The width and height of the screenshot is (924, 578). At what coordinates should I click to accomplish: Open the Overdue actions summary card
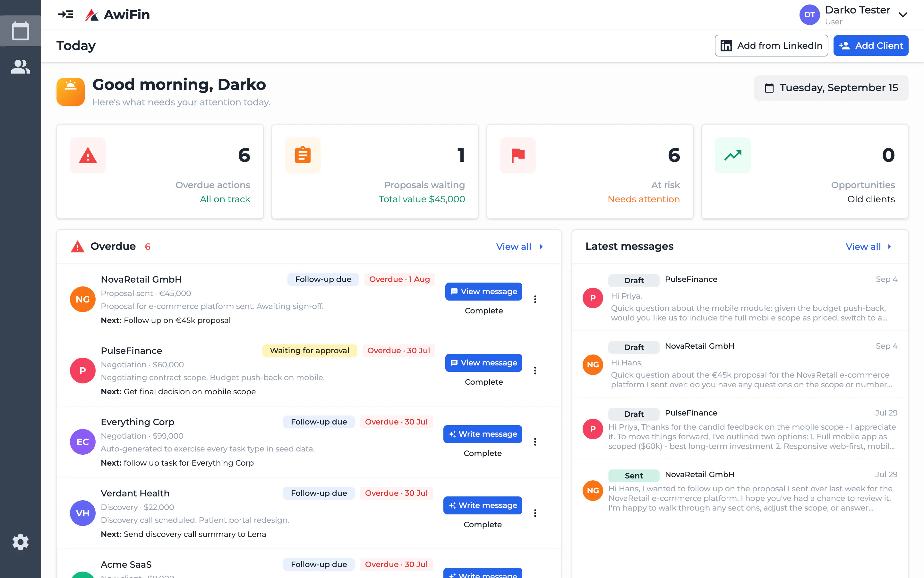[160, 172]
